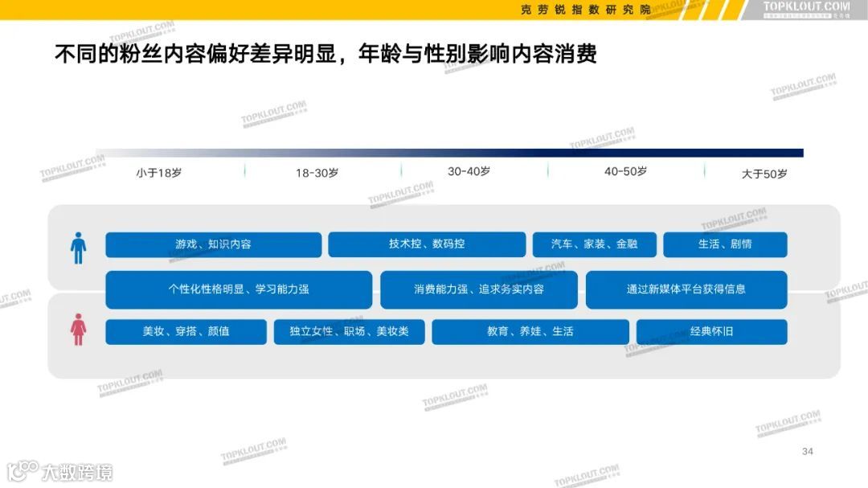868x488 pixels.
Task: Select the 大于50岁 age label
Action: pyautogui.click(x=764, y=171)
